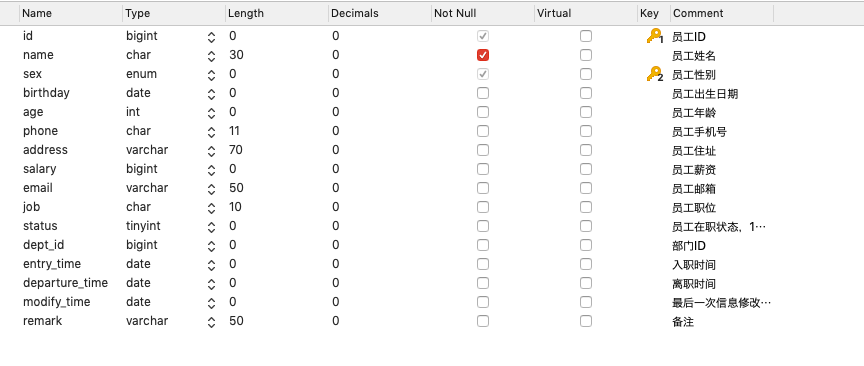
Task: Uncheck Not Null for the name field
Action: 483,55
